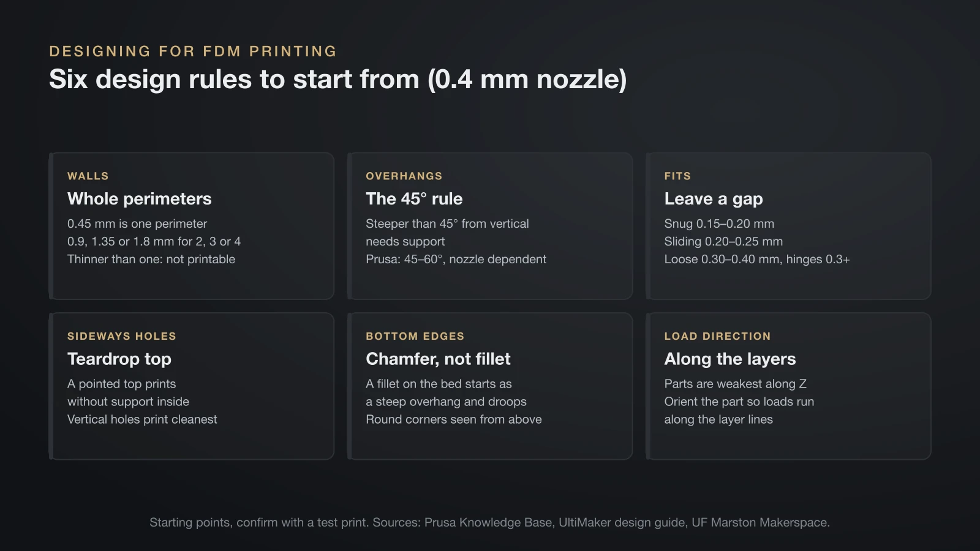Select the FITS category label
This screenshot has height=551, width=980.
[677, 176]
